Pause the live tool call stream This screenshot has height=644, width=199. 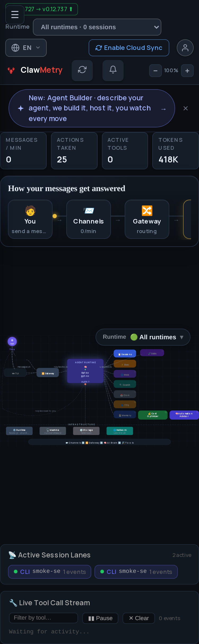[x=100, y=618]
